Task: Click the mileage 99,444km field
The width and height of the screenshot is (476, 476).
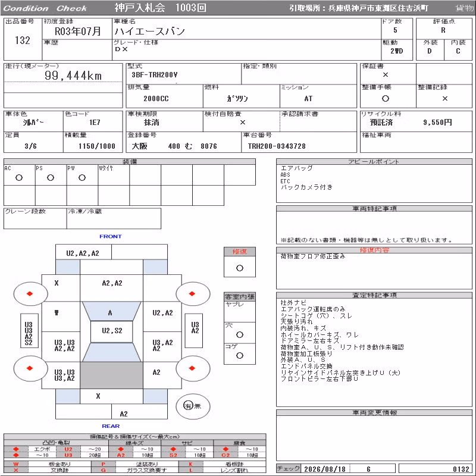Action: click(x=73, y=76)
